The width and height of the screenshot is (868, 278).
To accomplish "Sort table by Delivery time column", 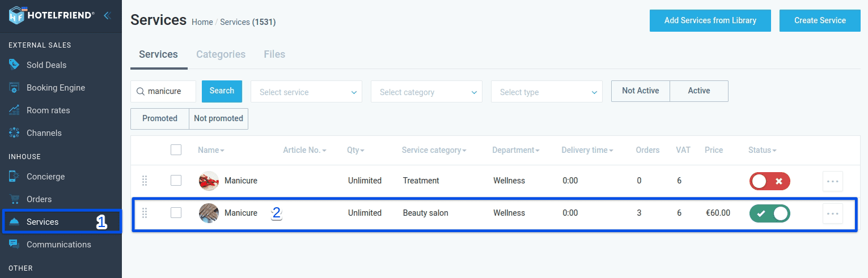I will tap(588, 150).
